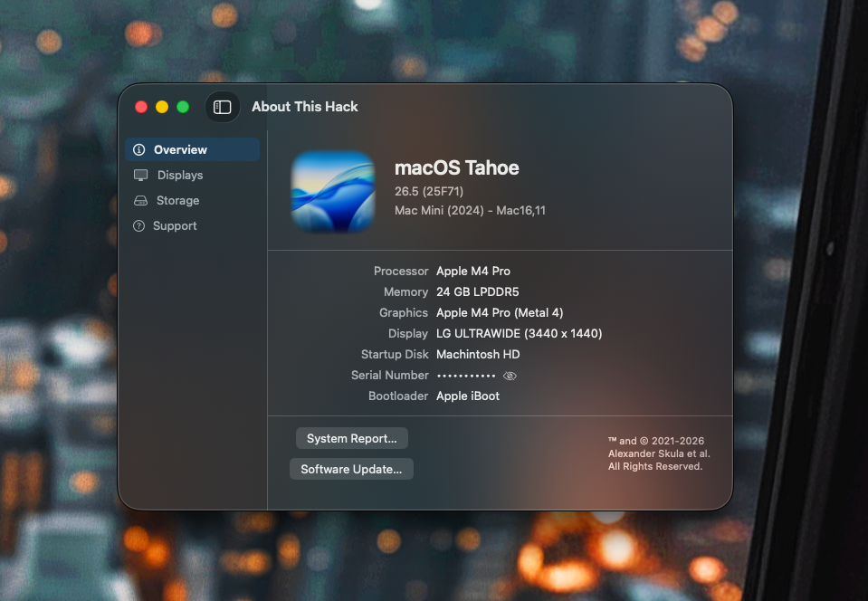Click the hidden serial number dots

466,376
